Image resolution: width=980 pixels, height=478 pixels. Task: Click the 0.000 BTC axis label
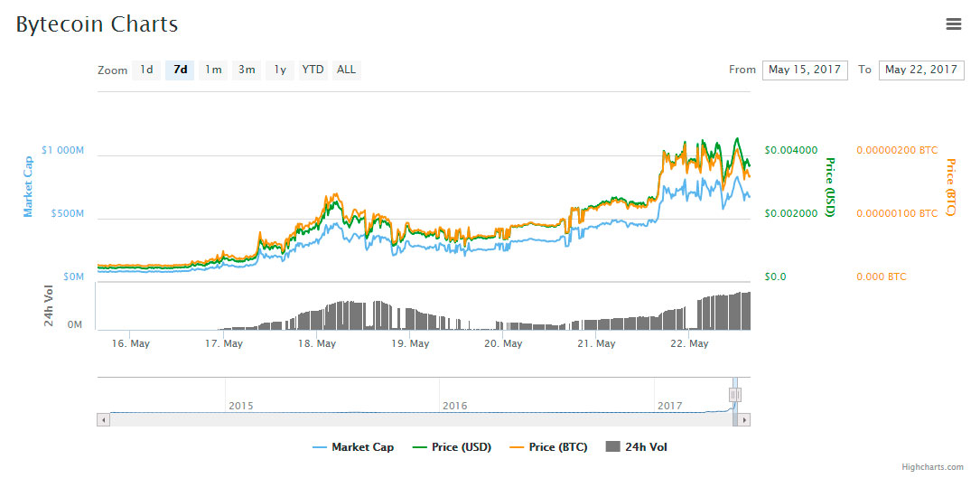(x=881, y=276)
